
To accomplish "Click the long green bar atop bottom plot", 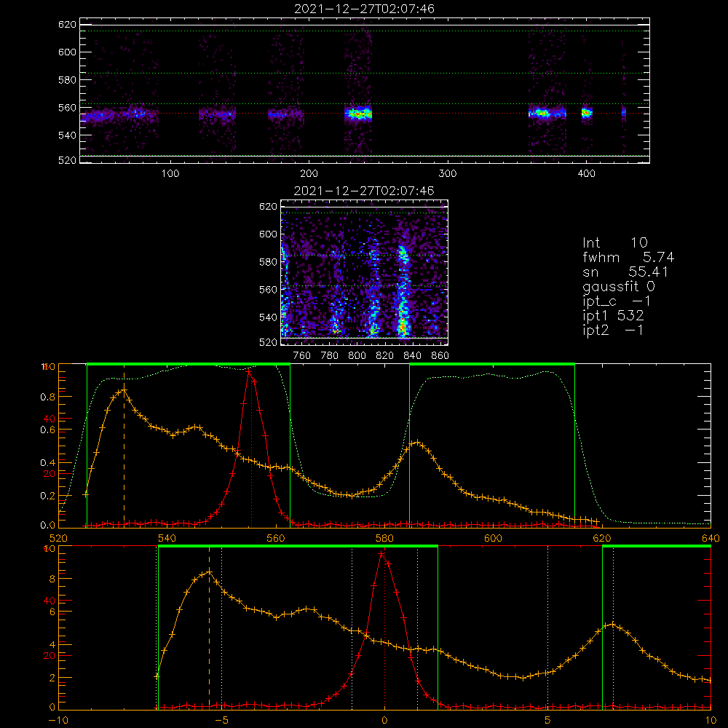I will pyautogui.click(x=298, y=546).
